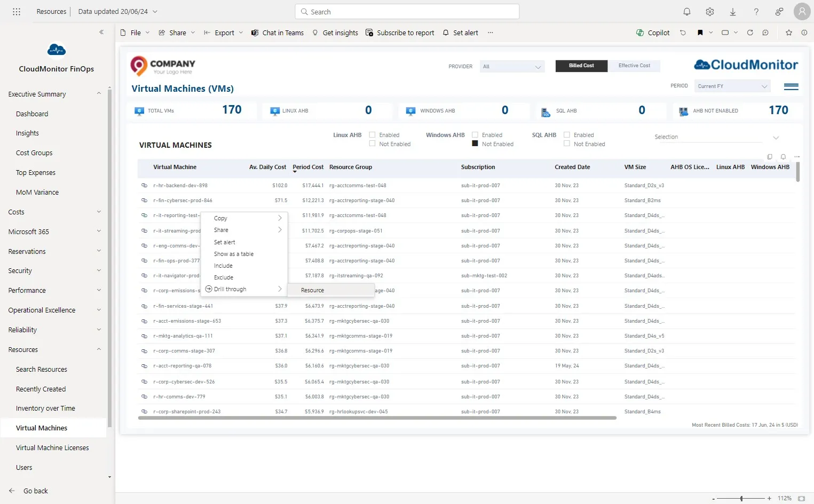Open the Selection dropdown

pos(716,137)
